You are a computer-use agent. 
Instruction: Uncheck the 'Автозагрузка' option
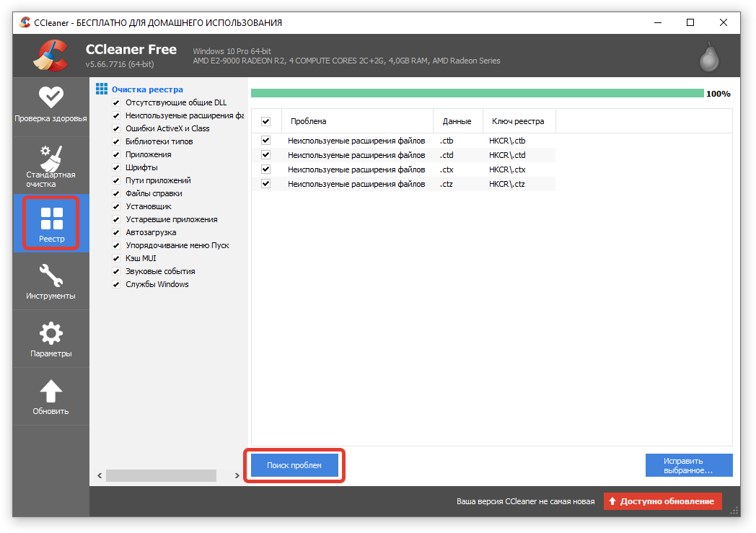tap(116, 233)
